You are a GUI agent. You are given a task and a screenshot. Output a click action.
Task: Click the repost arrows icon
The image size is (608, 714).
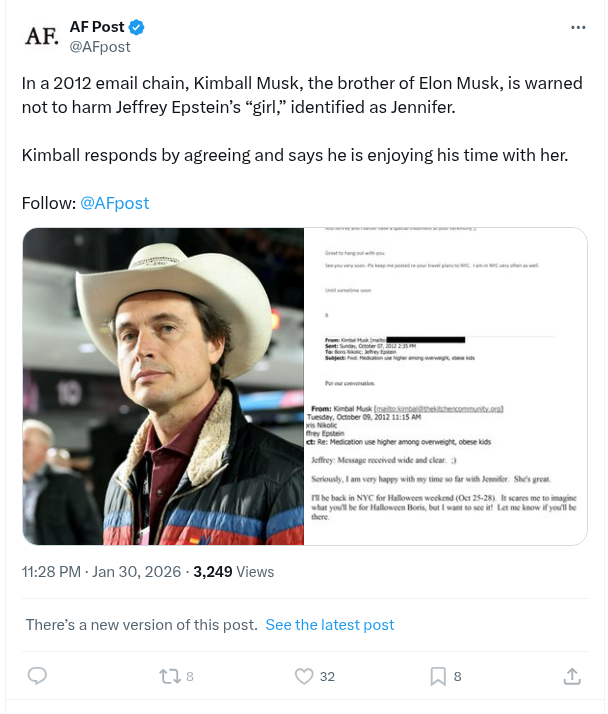[170, 677]
